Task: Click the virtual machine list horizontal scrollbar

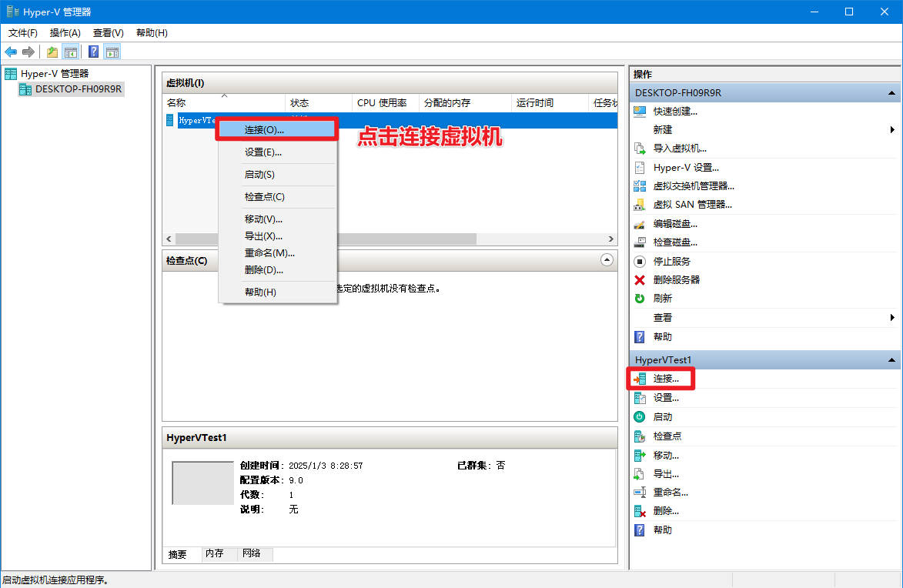Action: pos(385,239)
